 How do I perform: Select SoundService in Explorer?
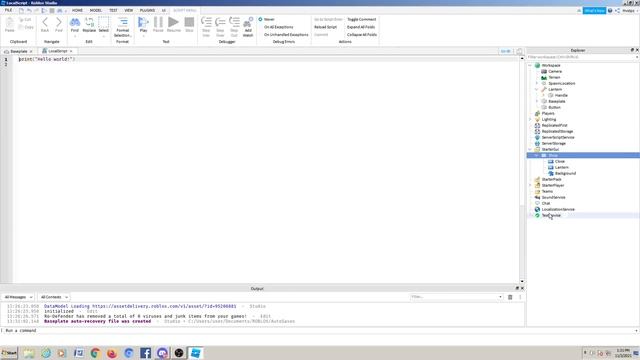tap(553, 198)
